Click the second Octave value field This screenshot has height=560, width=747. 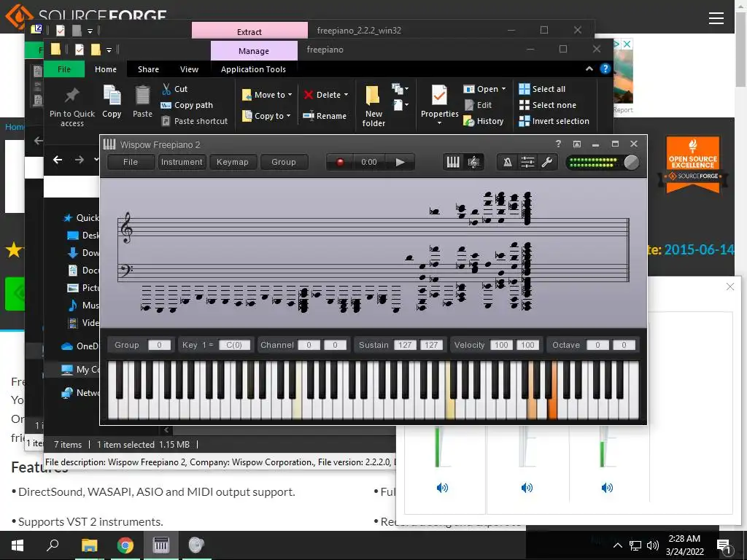tap(623, 345)
